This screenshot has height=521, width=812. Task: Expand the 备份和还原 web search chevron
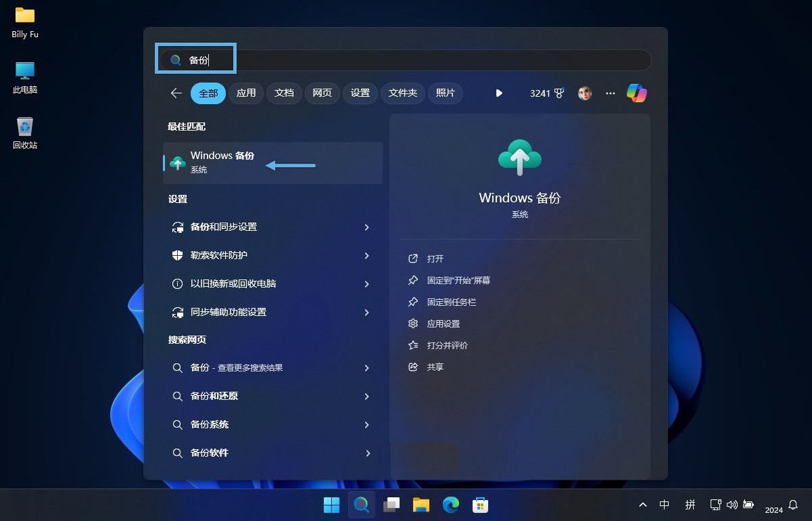366,397
